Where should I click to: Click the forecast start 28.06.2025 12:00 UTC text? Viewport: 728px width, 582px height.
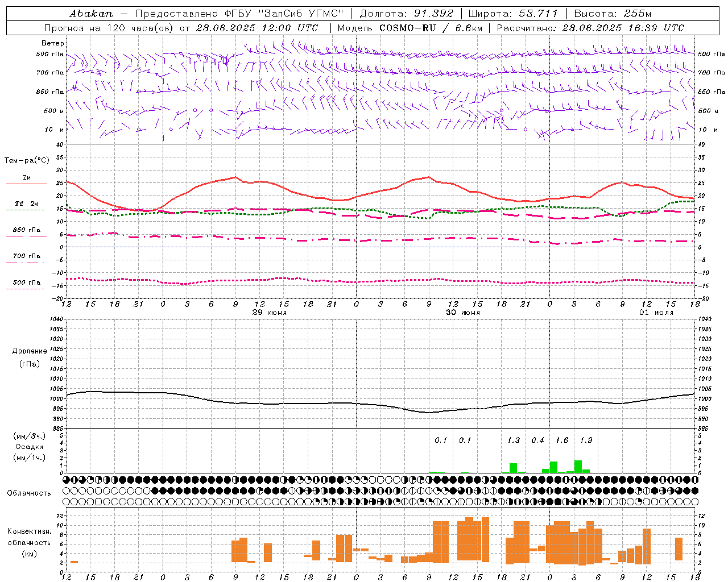[257, 28]
